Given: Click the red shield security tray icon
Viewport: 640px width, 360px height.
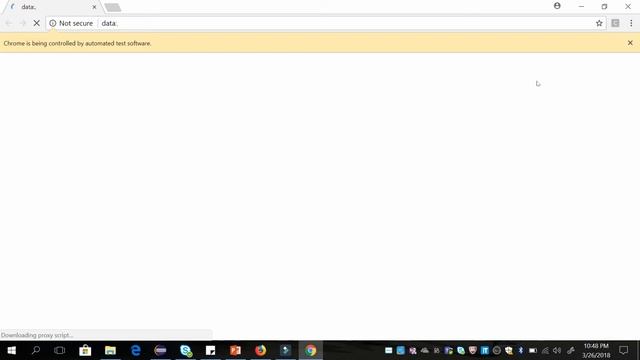Looking at the screenshot, I should [473, 350].
